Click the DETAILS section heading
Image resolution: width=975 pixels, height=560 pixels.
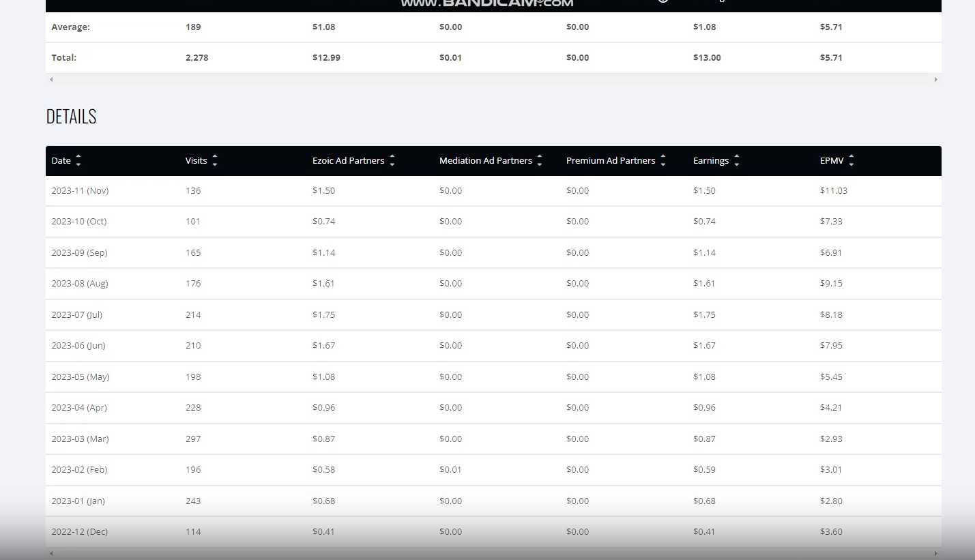point(71,117)
